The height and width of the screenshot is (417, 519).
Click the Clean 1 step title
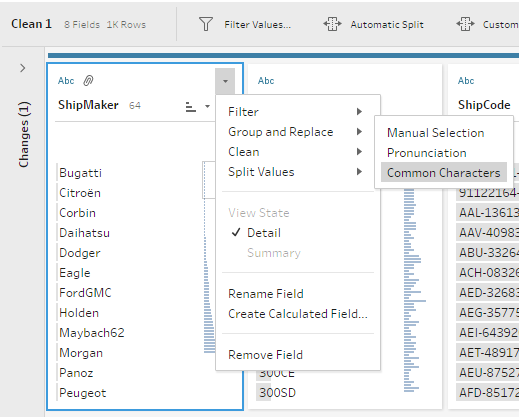31,24
